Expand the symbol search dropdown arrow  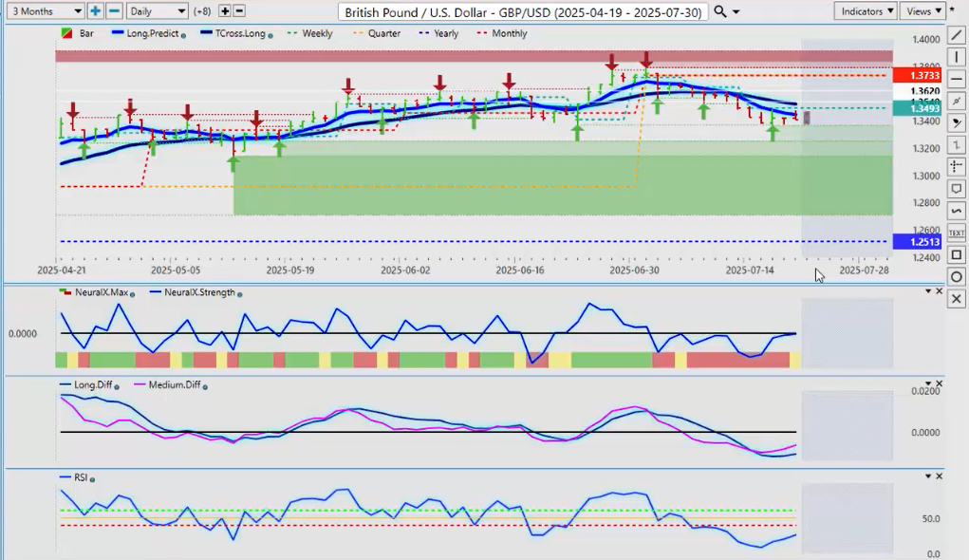[x=736, y=11]
